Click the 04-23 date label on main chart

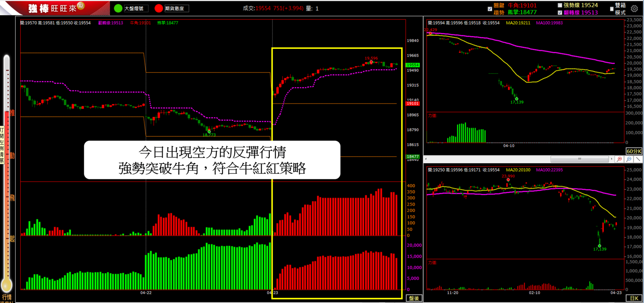click(x=272, y=292)
